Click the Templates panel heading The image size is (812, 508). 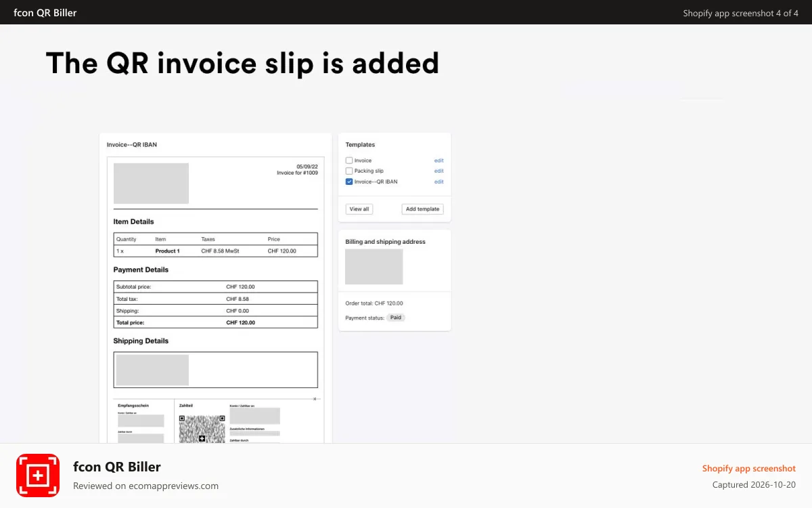point(360,144)
